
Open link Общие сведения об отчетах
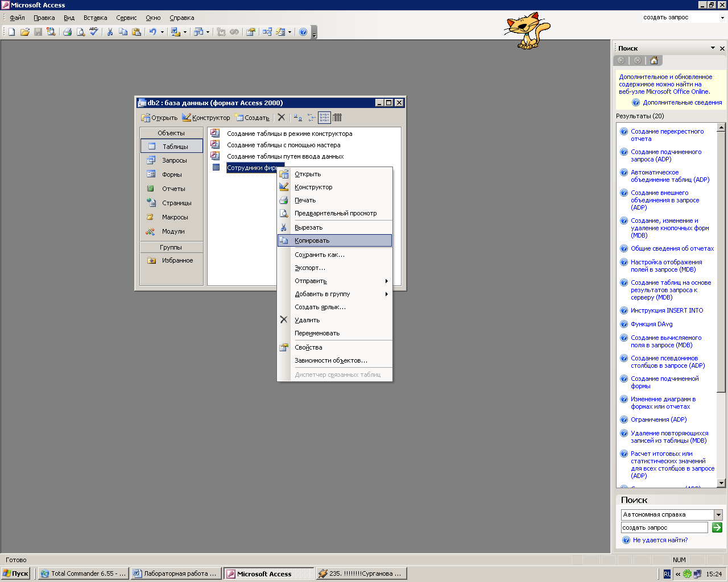672,248
